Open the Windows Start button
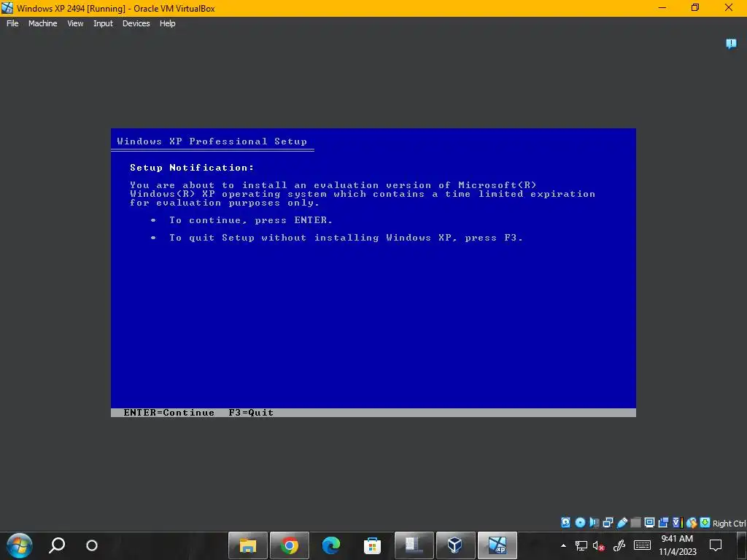This screenshot has height=560, width=747. click(20, 545)
